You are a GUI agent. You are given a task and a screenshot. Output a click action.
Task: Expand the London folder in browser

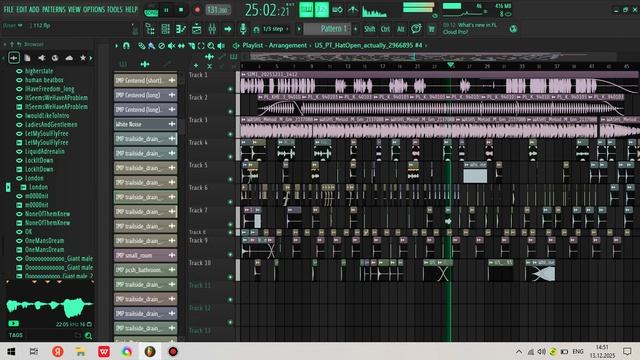tap(8, 187)
